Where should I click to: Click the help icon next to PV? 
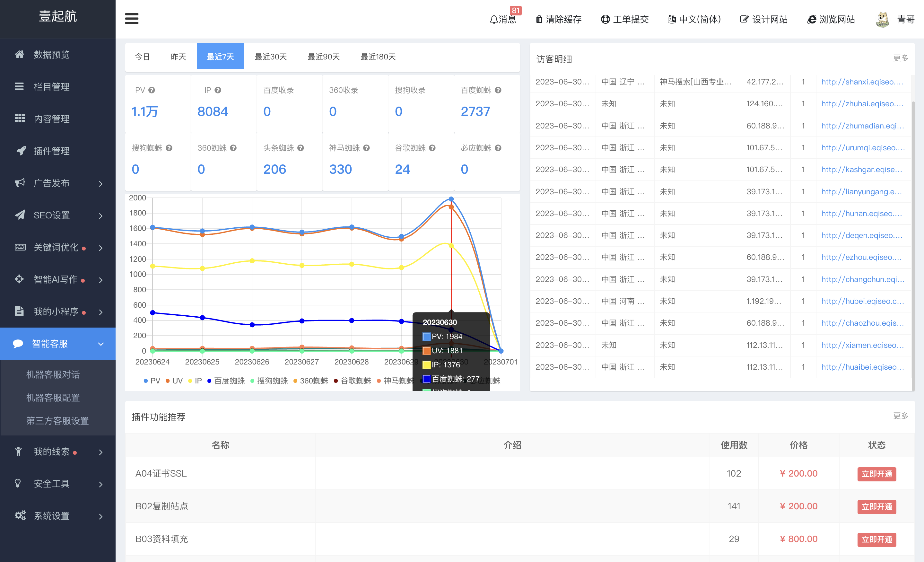pyautogui.click(x=152, y=90)
